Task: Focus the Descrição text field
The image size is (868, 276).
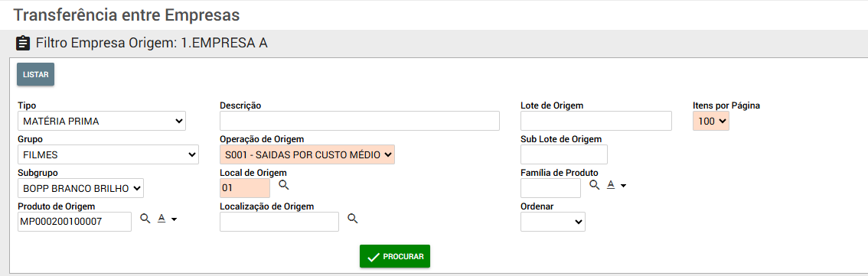Action: point(360,121)
